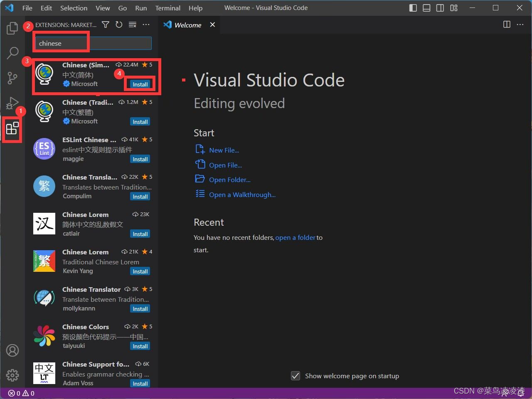Open the Accounts menu icon
The image size is (532, 399).
point(12,350)
